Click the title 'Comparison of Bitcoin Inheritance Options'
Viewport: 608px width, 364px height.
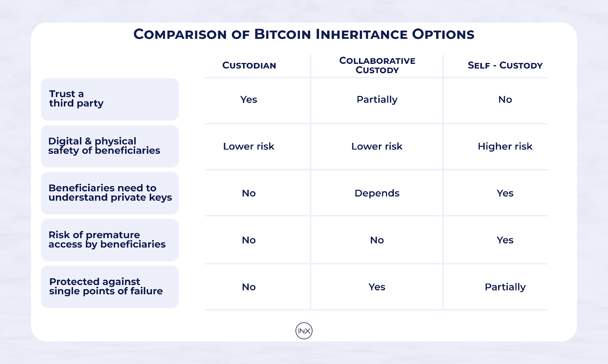304,34
